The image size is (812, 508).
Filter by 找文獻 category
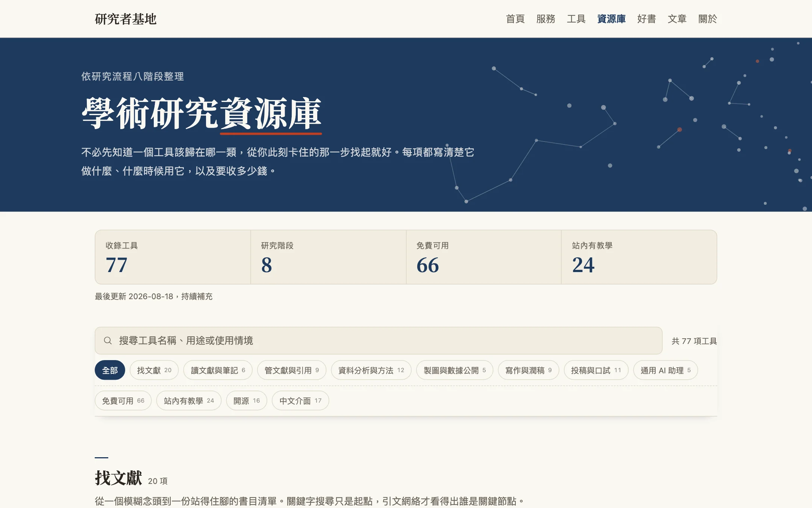tap(154, 370)
